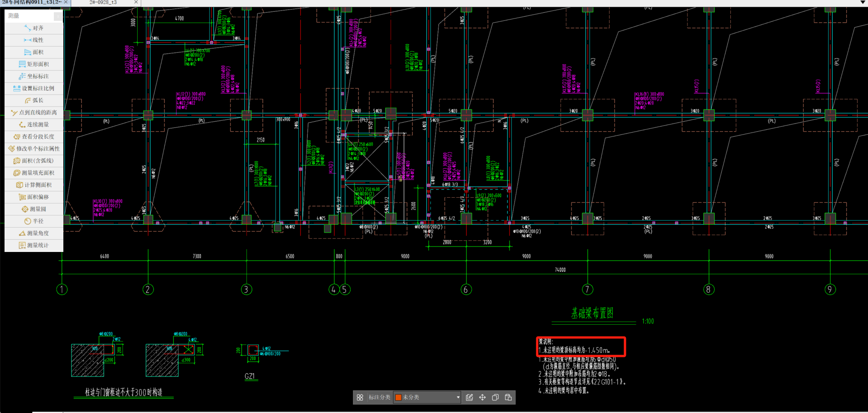Click axis bubble number 1
This screenshot has width=868, height=413.
pyautogui.click(x=62, y=290)
